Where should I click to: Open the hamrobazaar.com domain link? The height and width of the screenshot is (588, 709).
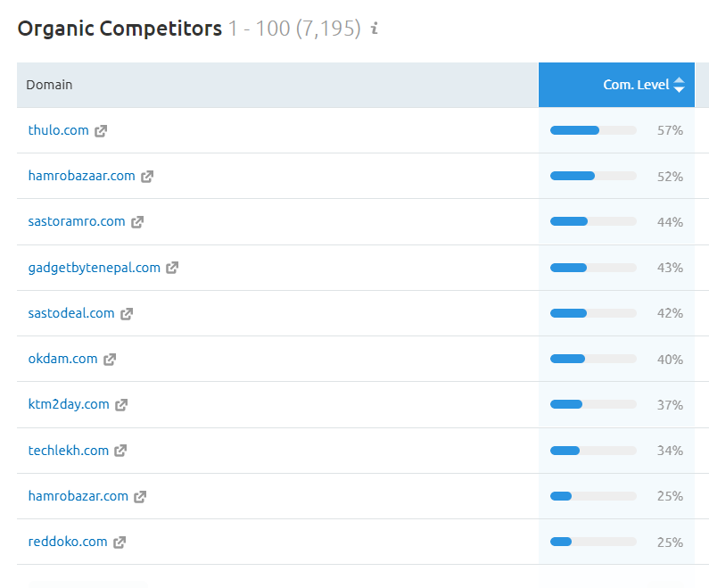coord(81,176)
